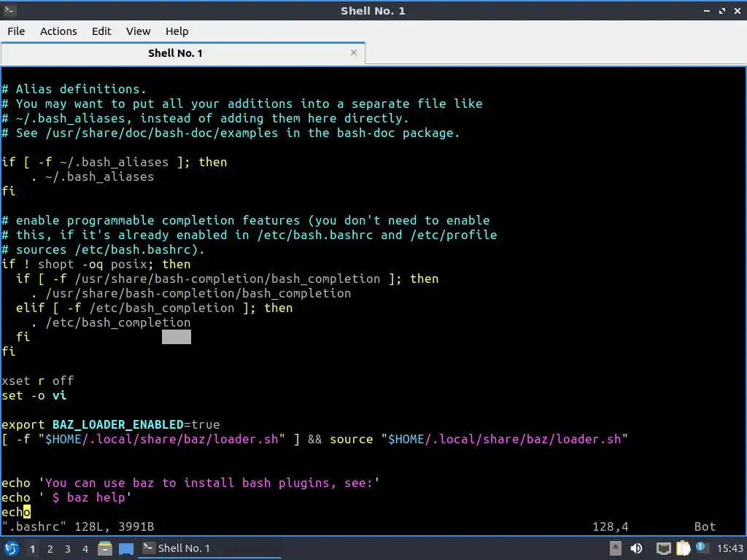Viewport: 747px width, 560px height.
Task: Click the 'set -o vi' line
Action: coord(34,395)
